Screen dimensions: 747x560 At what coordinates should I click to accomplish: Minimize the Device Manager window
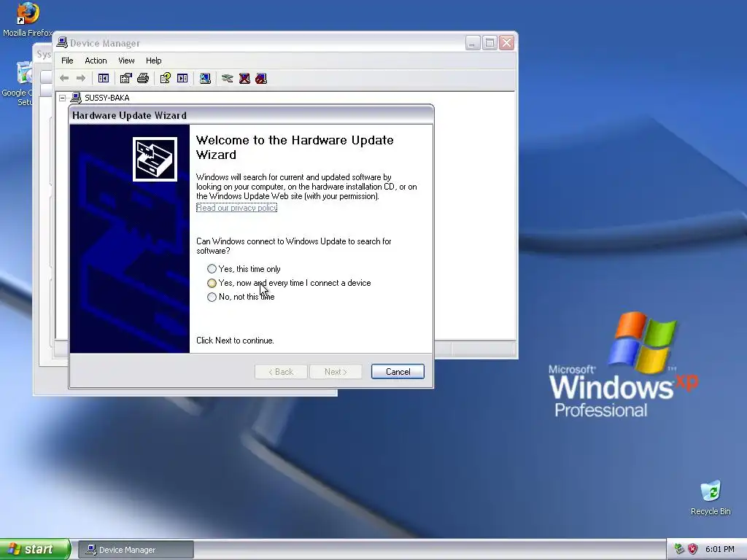click(x=473, y=43)
